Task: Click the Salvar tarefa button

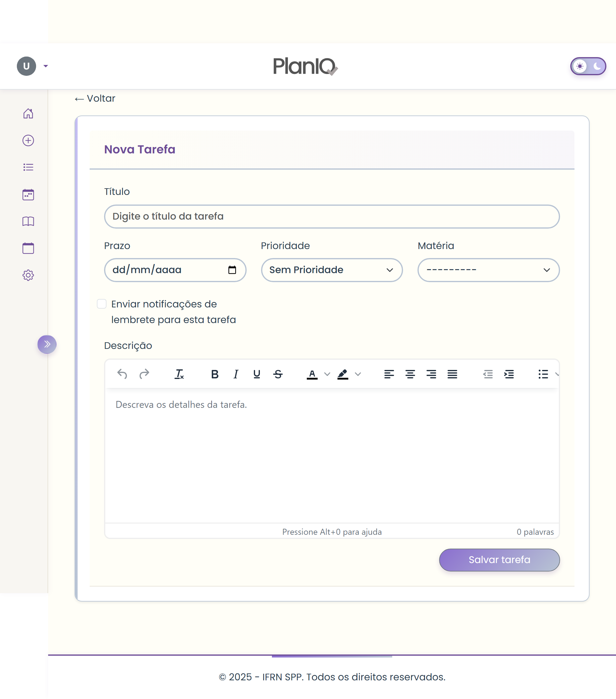Action: pos(499,560)
